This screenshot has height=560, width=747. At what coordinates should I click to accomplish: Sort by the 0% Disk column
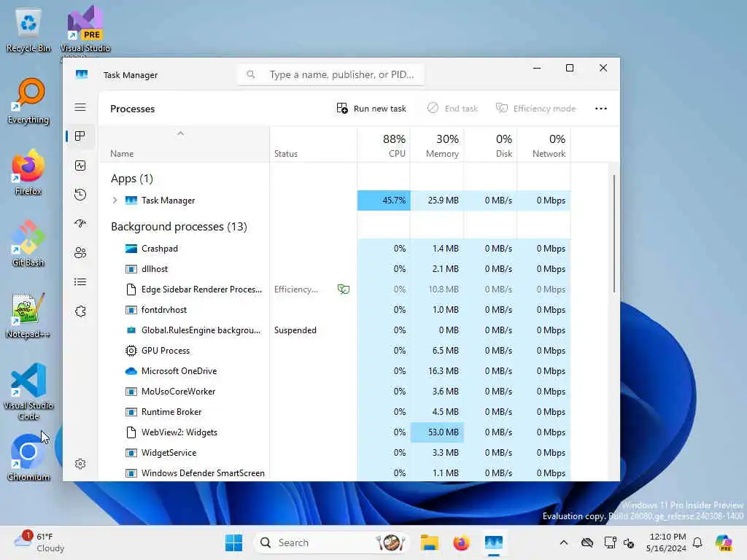pyautogui.click(x=491, y=146)
